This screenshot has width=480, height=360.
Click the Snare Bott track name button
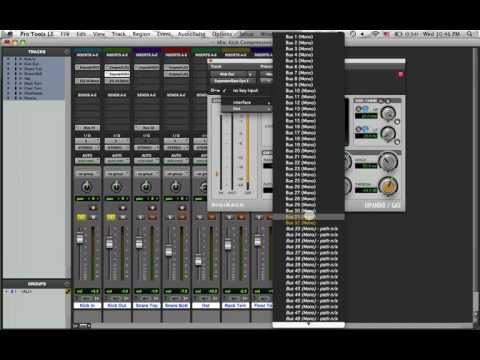point(176,305)
